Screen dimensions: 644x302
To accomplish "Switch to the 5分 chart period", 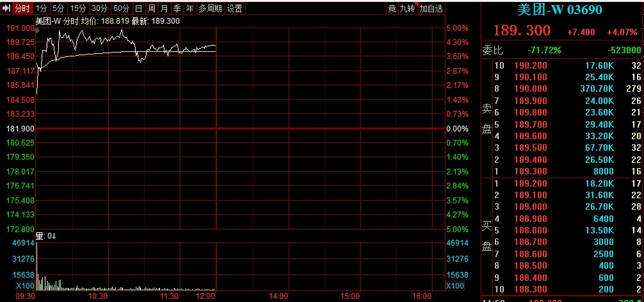I will point(58,8).
